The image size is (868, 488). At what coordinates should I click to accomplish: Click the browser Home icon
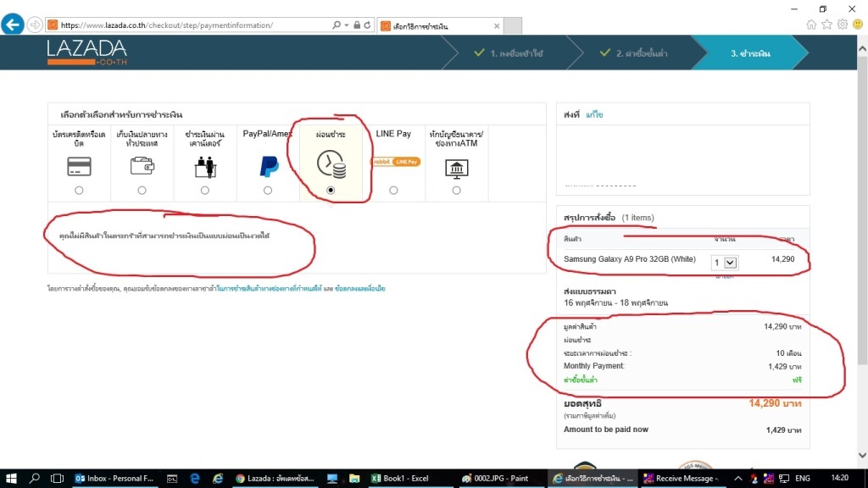(x=811, y=25)
